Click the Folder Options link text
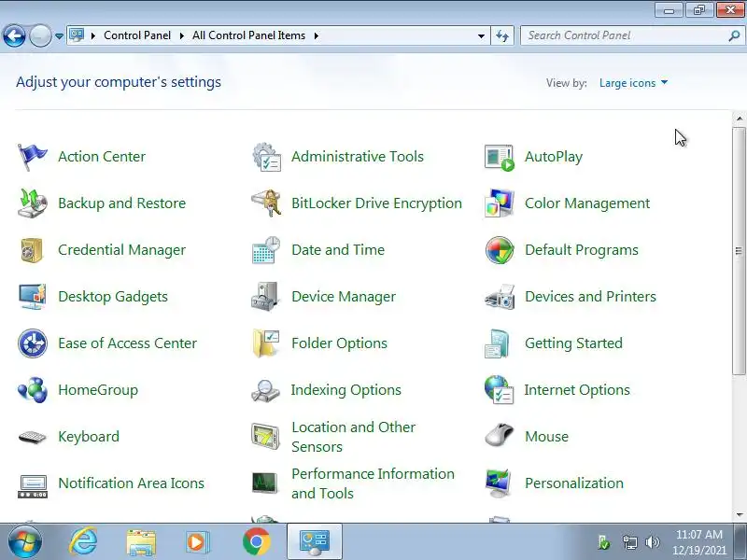The width and height of the screenshot is (747, 560). 339,343
